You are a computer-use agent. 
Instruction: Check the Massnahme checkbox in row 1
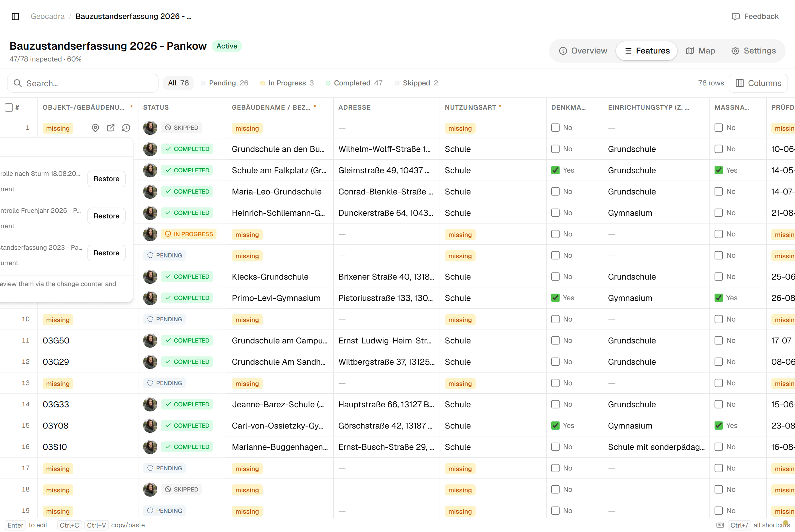pos(719,128)
